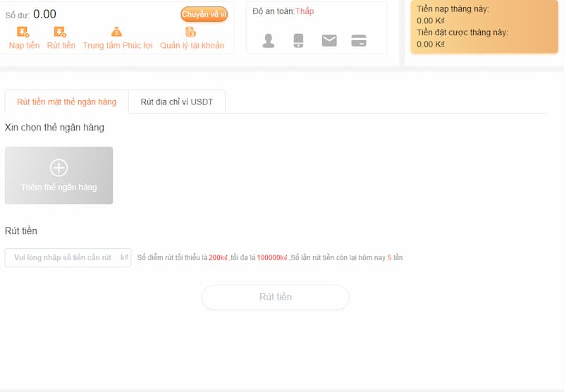Focus the withdrawal amount input field
Viewport: 564px width, 392px height.
click(63, 258)
